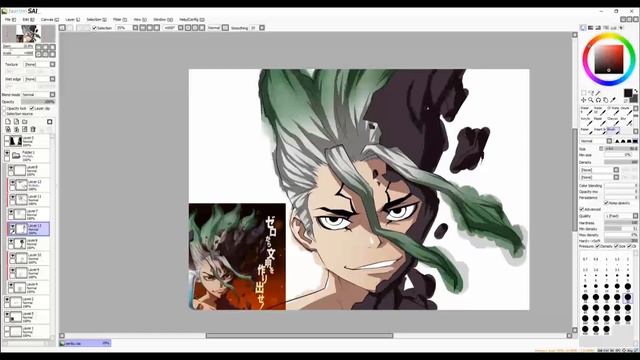Open the layer Blend mode dropdown
The height and width of the screenshot is (360, 640).
[x=52, y=95]
